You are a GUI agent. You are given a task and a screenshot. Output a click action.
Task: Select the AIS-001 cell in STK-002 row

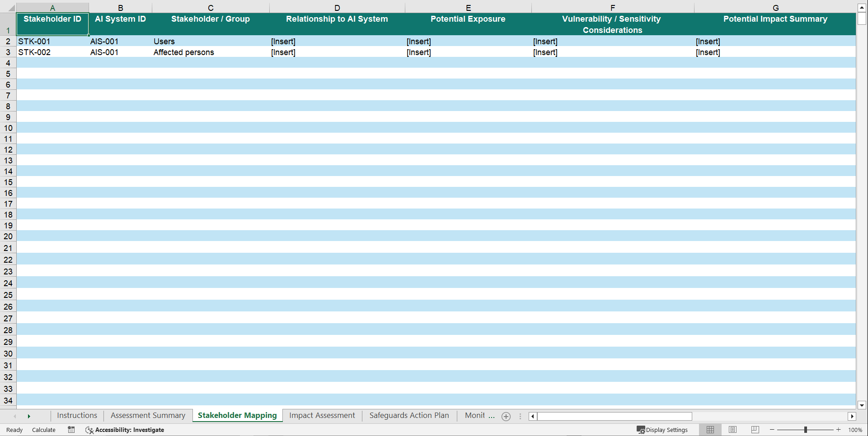(120, 52)
